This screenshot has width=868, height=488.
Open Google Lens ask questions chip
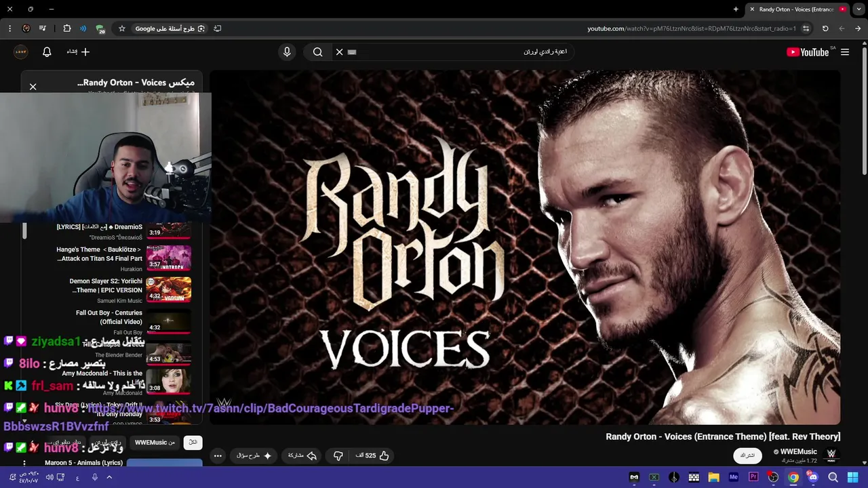coord(170,28)
